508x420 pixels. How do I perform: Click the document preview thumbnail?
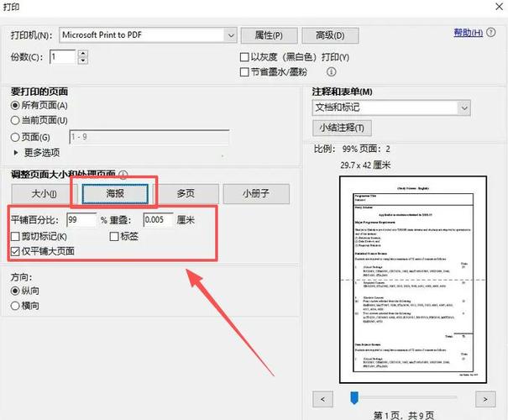pos(413,280)
